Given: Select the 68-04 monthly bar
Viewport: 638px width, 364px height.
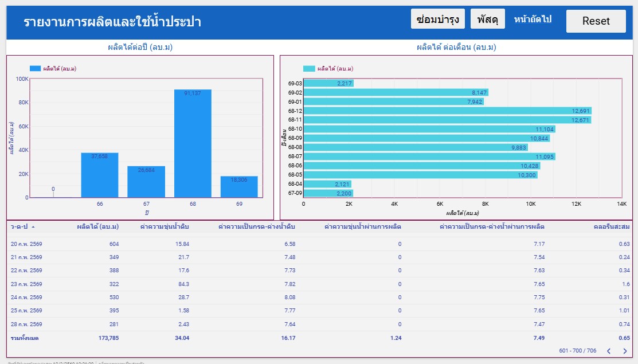Looking at the screenshot, I should (x=327, y=184).
